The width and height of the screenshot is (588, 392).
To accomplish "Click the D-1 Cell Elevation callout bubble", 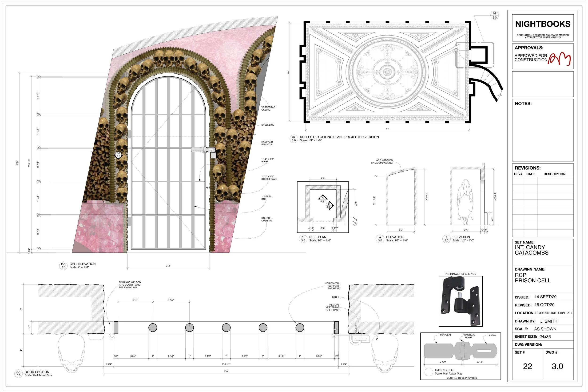I will click(x=63, y=265).
